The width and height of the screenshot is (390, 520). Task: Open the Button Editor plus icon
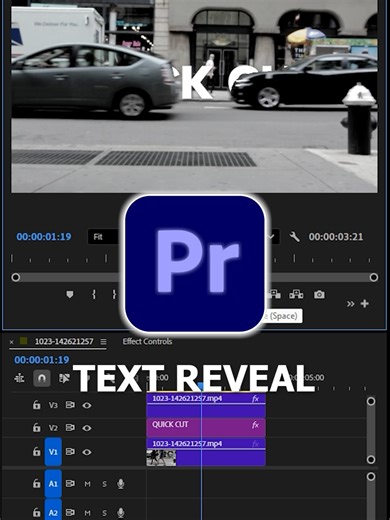pyautogui.click(x=365, y=304)
